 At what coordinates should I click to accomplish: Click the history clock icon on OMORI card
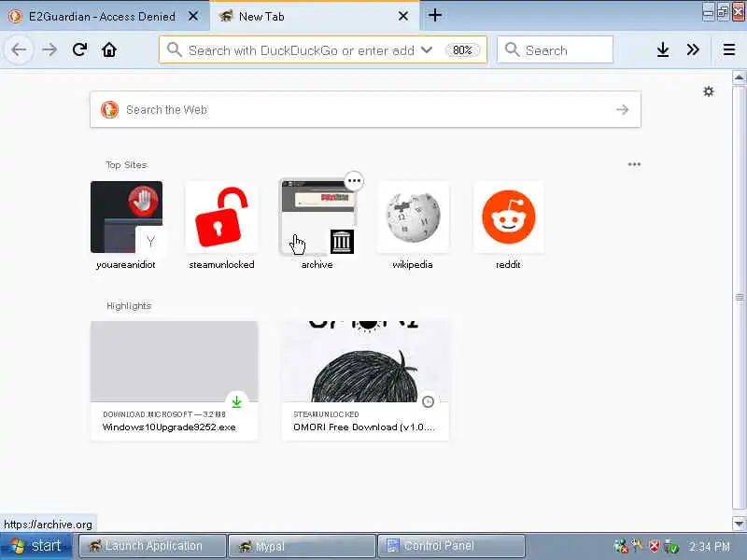[x=428, y=402]
